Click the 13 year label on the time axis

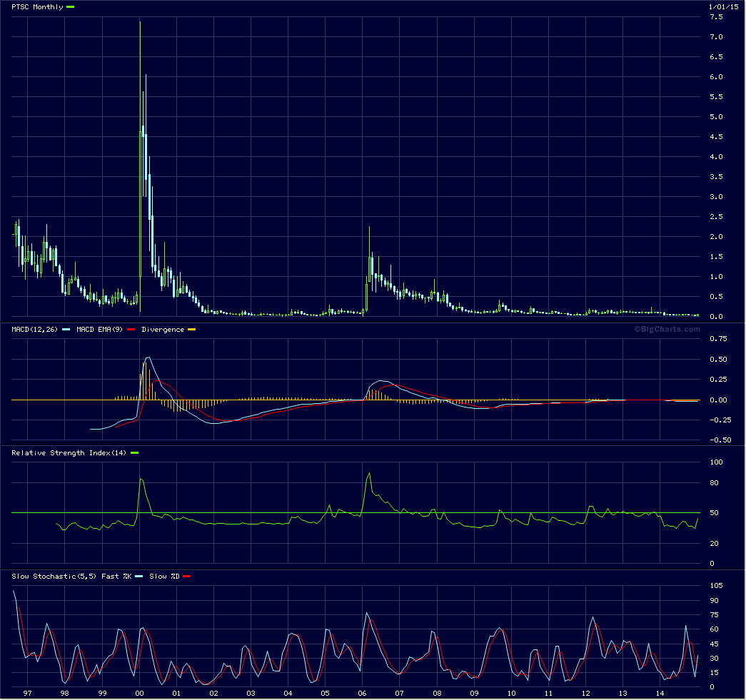point(622,693)
